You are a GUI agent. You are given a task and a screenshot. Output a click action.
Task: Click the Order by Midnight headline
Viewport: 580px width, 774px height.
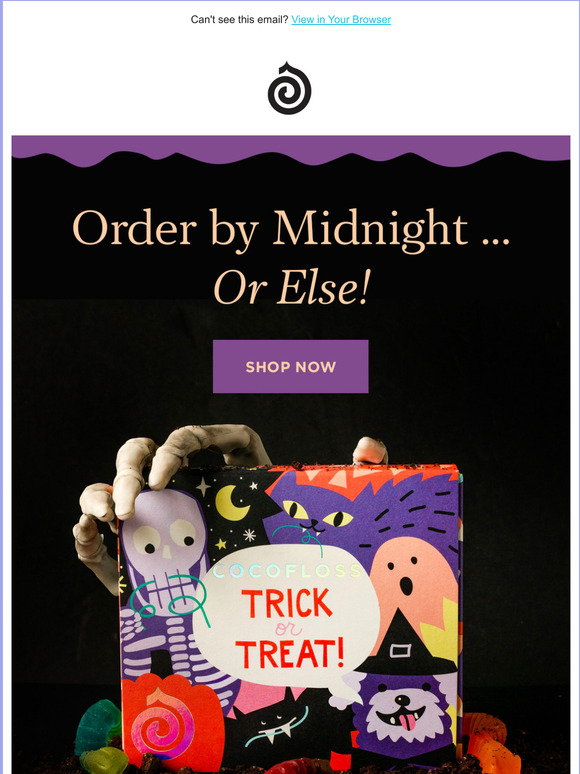(x=291, y=229)
